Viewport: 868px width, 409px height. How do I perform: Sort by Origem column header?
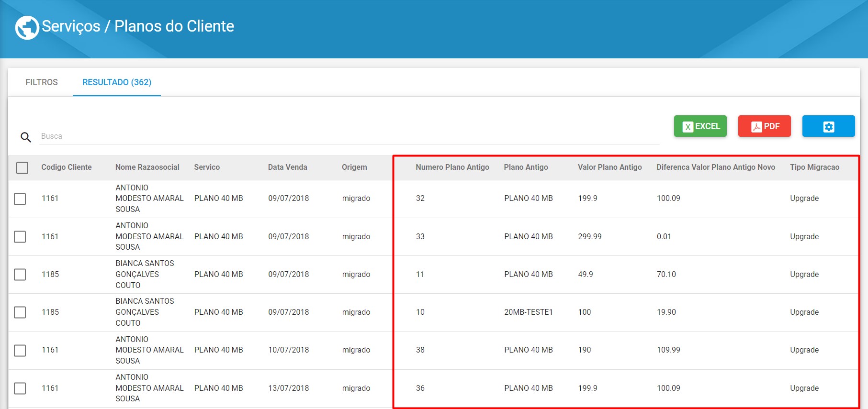pos(354,167)
